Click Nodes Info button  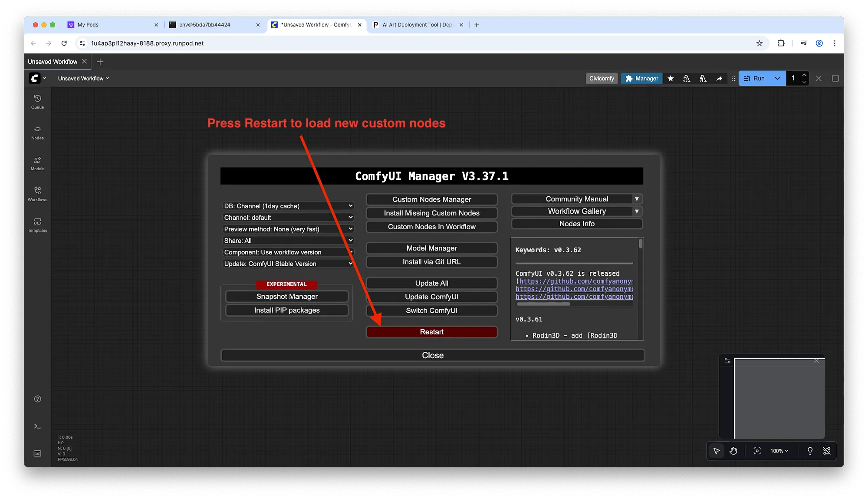(577, 224)
